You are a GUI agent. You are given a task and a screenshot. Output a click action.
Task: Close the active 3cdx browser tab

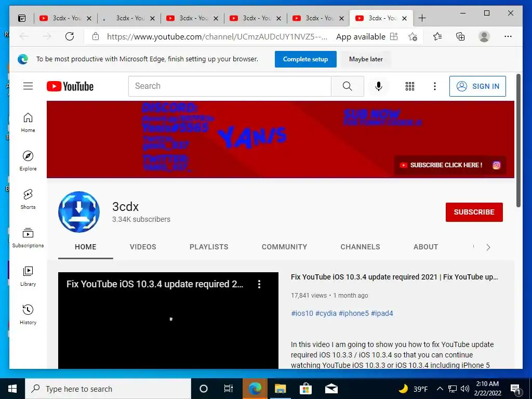[x=404, y=18]
